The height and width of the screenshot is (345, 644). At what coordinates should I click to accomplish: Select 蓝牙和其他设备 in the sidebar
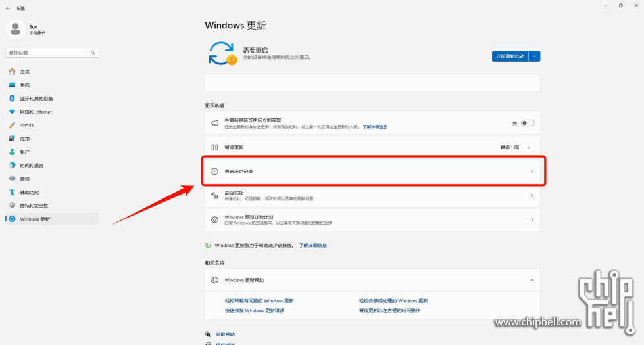37,99
